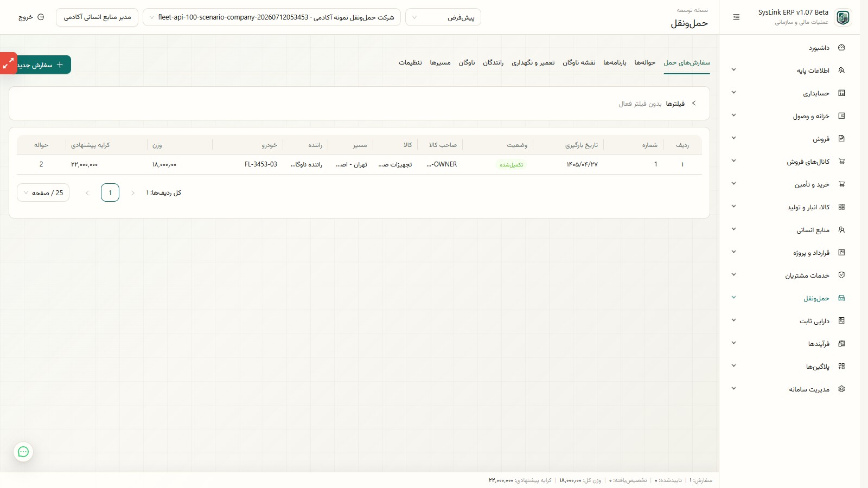Viewport: 868px width, 488px height.
Task: Click the منابع انسانی people icon
Action: 841,230
